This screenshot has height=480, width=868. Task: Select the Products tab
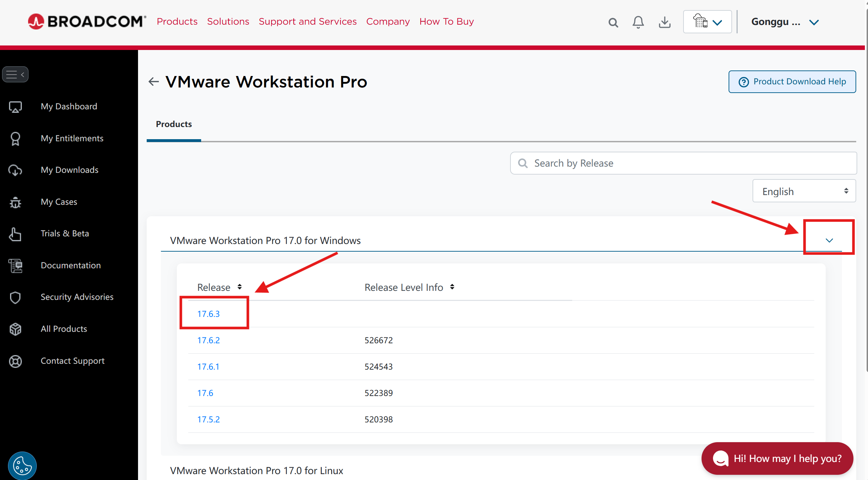[x=174, y=124]
